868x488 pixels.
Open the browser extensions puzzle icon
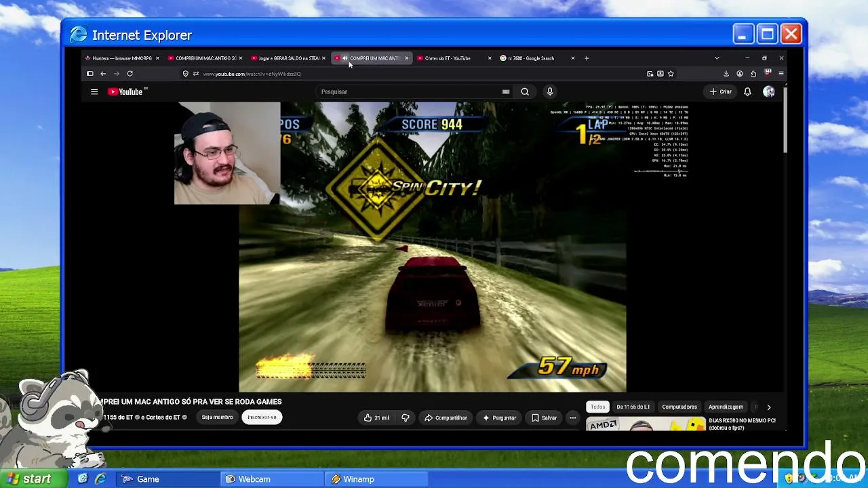tap(753, 74)
